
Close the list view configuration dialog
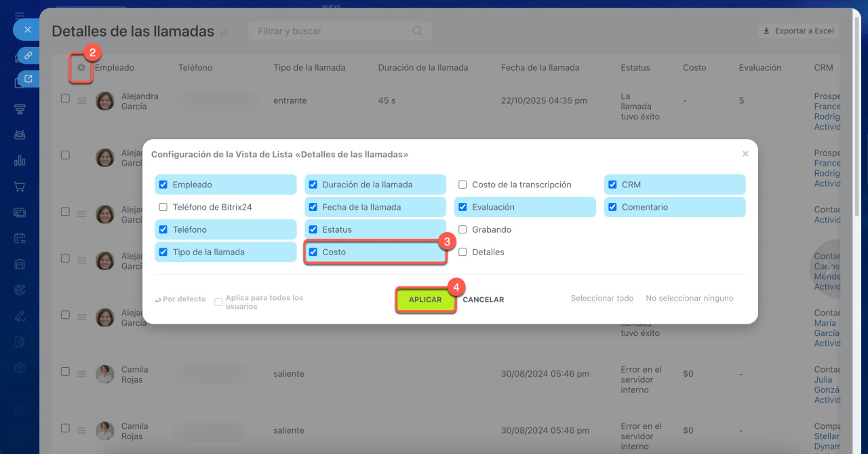click(745, 154)
